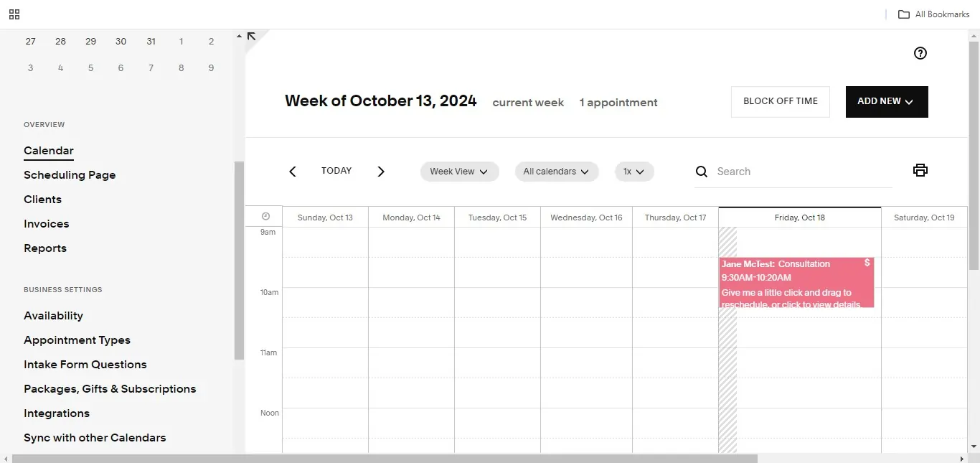Select Clients in the sidebar
980x463 pixels.
tap(42, 200)
